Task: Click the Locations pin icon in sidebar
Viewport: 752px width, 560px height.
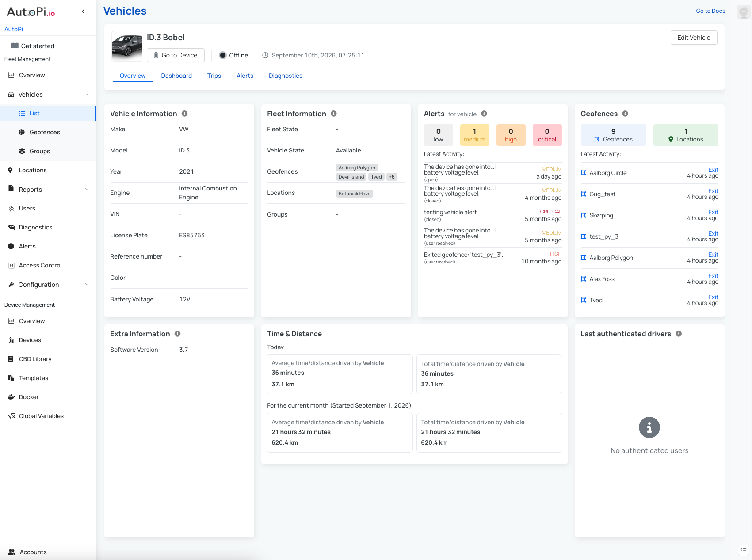Action: coord(11,170)
